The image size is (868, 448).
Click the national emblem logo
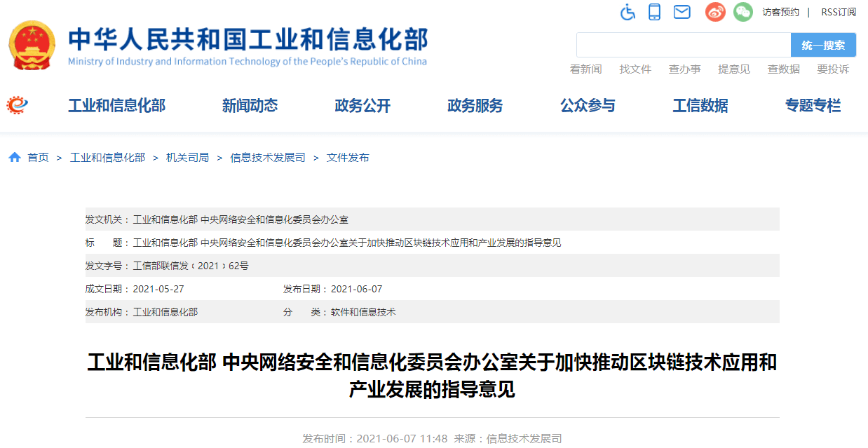coord(32,46)
